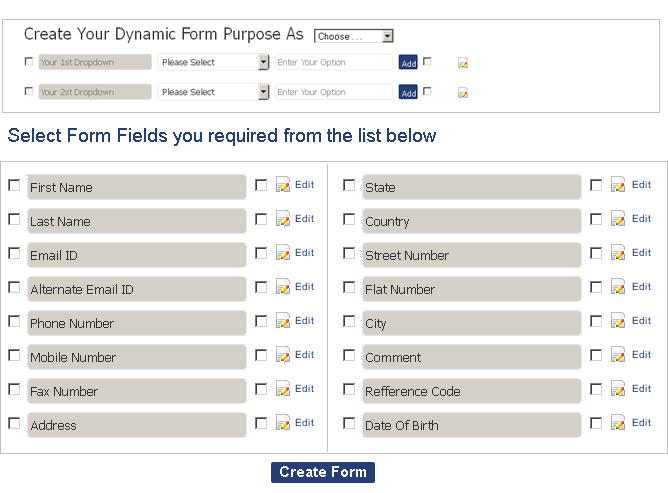
Task: Click the edit pencil icon beside State
Action: 618,185
